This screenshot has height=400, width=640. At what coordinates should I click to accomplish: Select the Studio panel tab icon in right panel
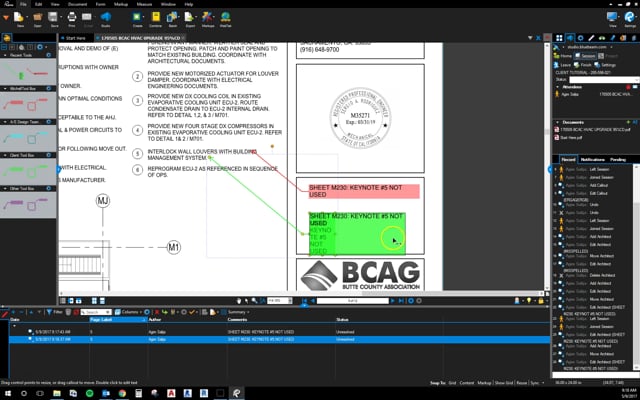click(570, 38)
